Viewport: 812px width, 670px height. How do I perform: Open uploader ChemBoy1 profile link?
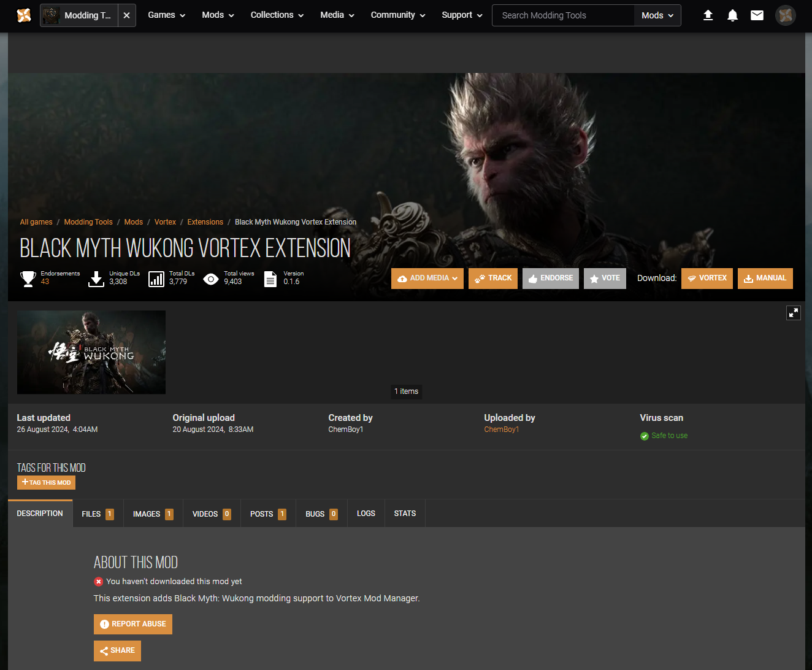[502, 429]
